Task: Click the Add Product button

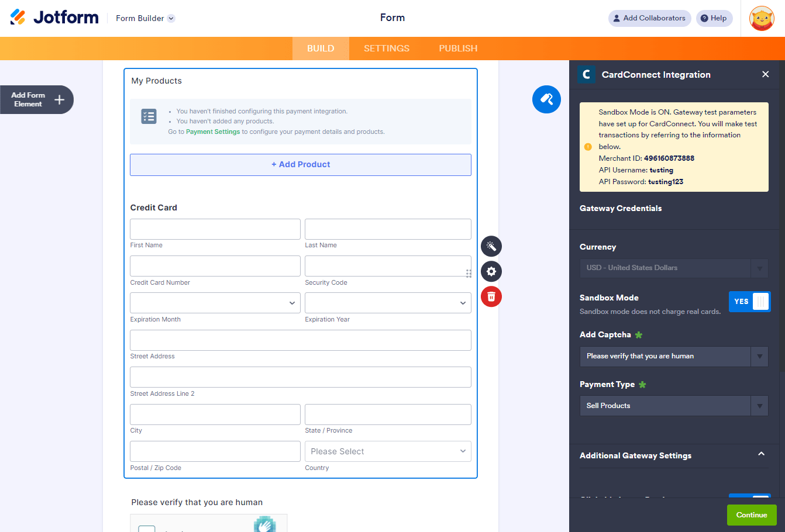Action: tap(301, 165)
